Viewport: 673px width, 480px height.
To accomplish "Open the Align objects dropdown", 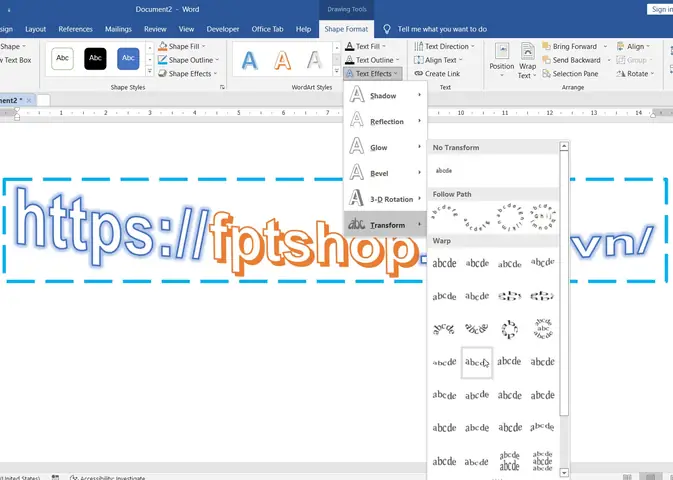I will point(634,46).
